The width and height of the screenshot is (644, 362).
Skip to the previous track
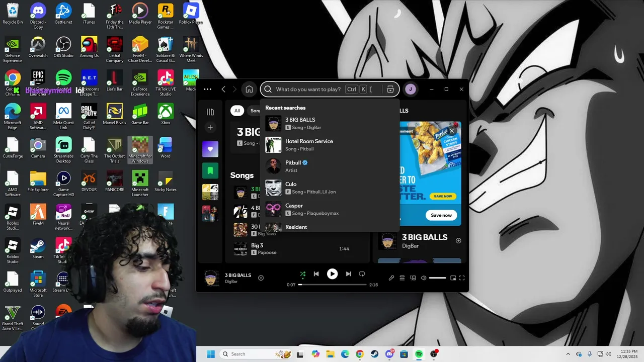click(316, 274)
